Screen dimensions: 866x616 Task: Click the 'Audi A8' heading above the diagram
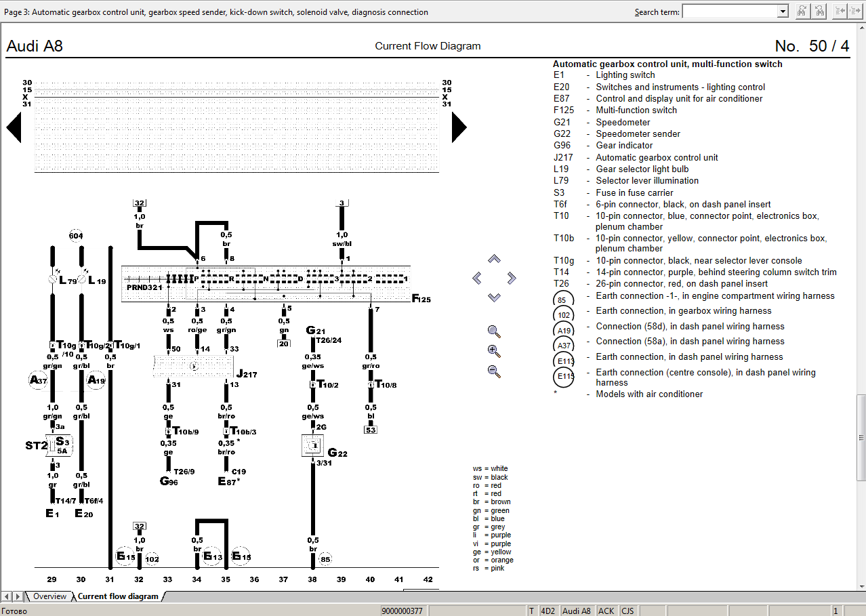(35, 46)
